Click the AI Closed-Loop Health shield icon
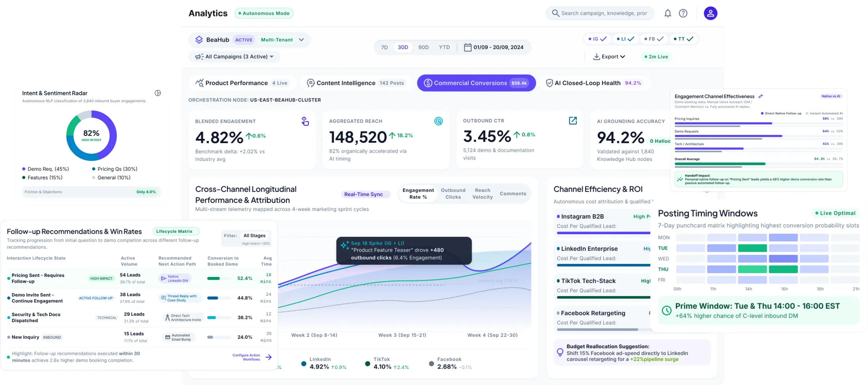Image resolution: width=868 pixels, height=385 pixels. coord(549,83)
